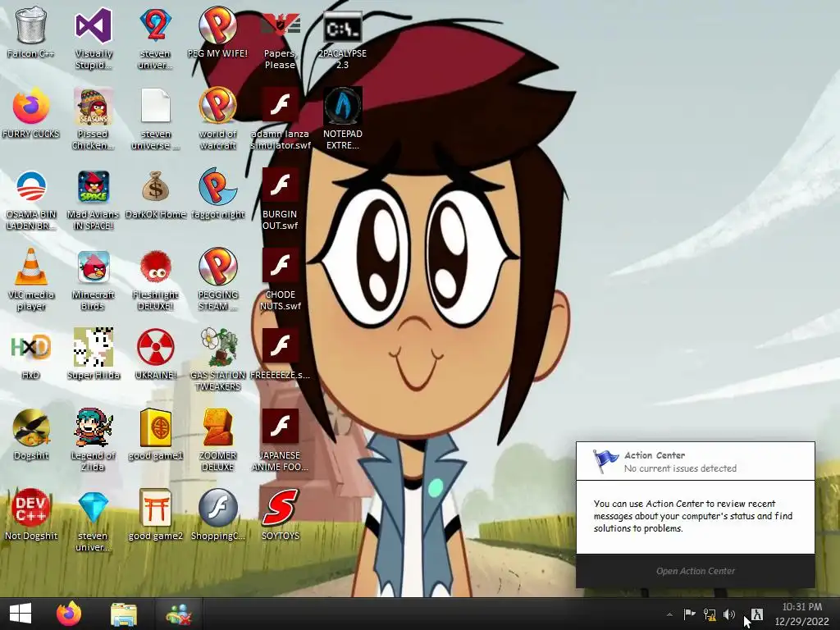Image resolution: width=840 pixels, height=630 pixels.
Task: Select the Papers, Please desktop icon
Action: click(280, 25)
